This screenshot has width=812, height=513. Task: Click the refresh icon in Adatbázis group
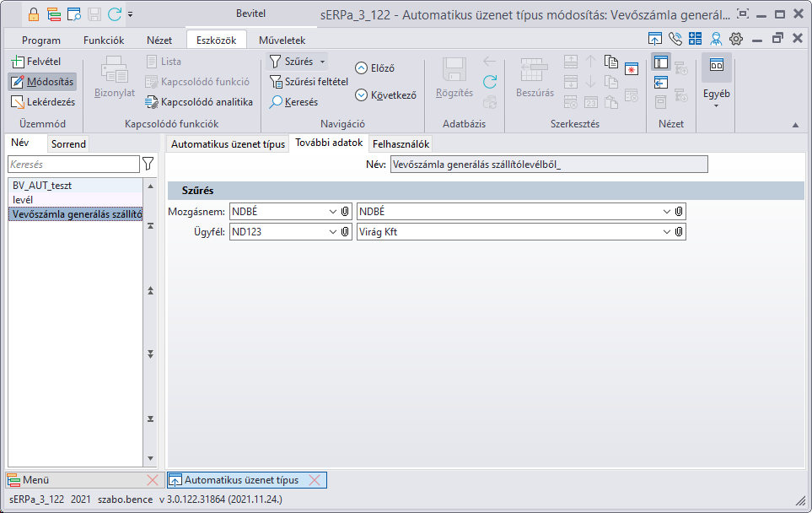[489, 82]
